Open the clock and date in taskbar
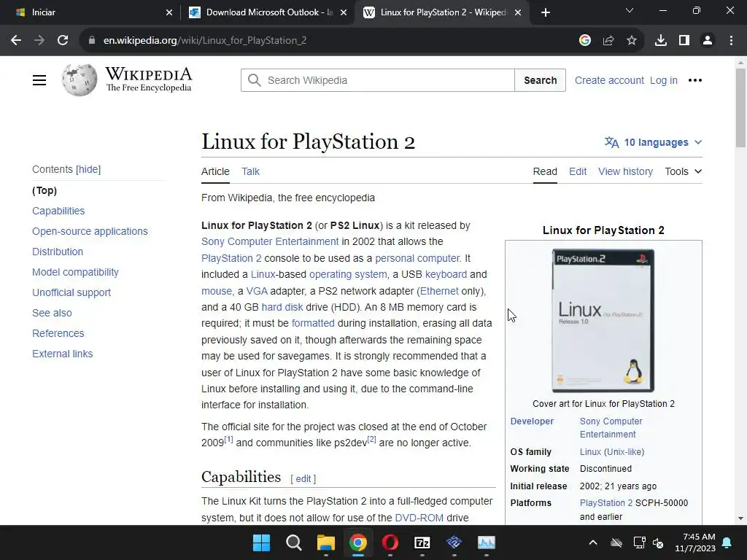 [695, 542]
